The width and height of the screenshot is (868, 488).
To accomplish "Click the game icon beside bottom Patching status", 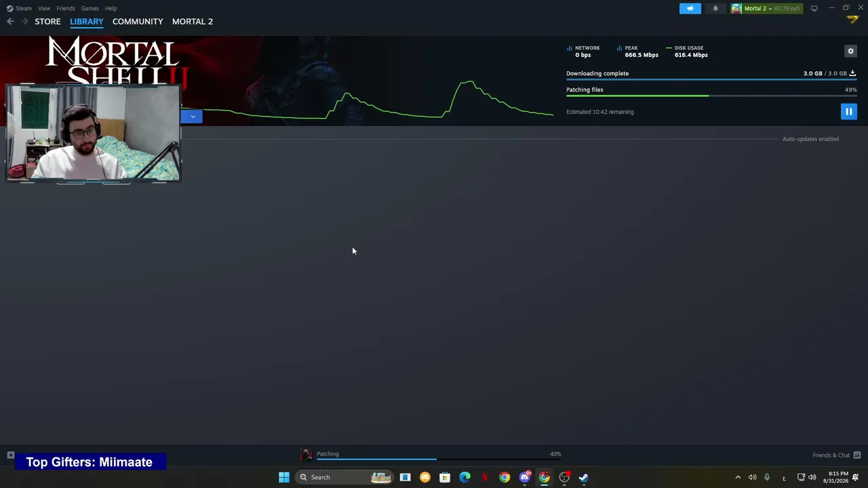I will [307, 455].
